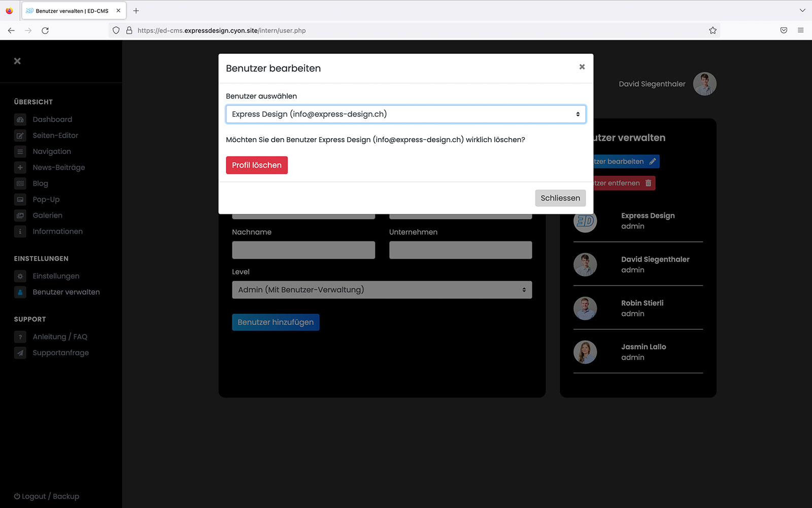Open Navigation in the sidebar
812x508 pixels.
(x=52, y=151)
